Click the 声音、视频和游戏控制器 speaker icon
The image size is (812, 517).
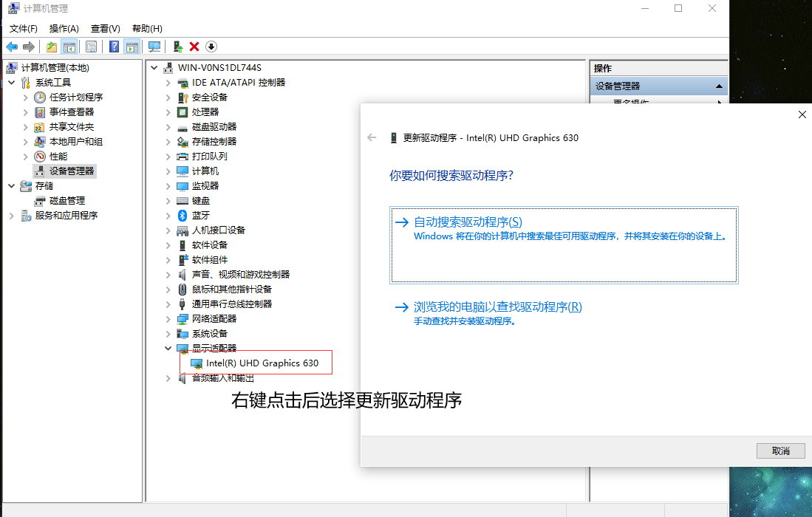click(x=182, y=274)
